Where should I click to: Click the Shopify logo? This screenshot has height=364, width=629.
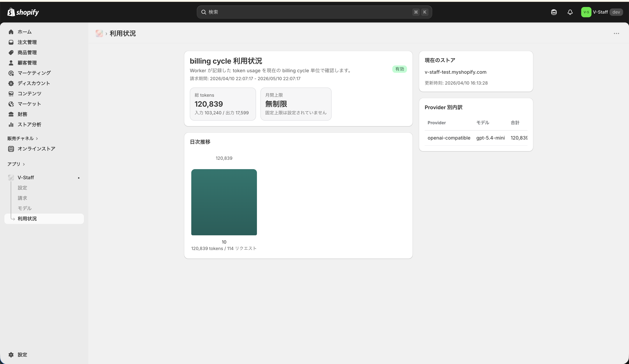(23, 12)
